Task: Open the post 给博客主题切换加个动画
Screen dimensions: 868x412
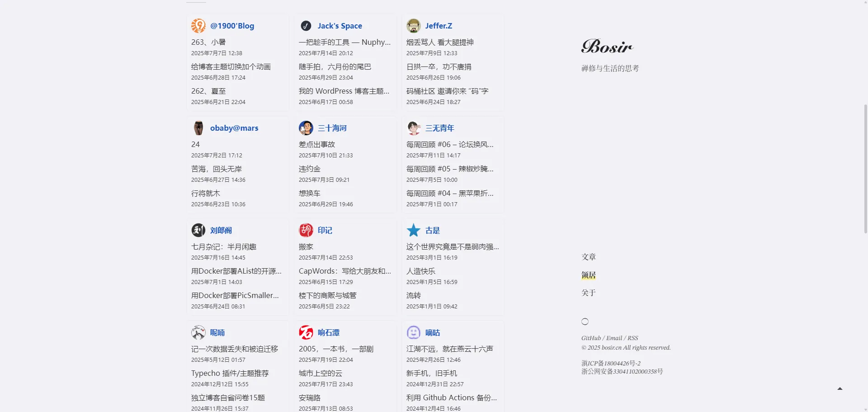Action: point(231,66)
